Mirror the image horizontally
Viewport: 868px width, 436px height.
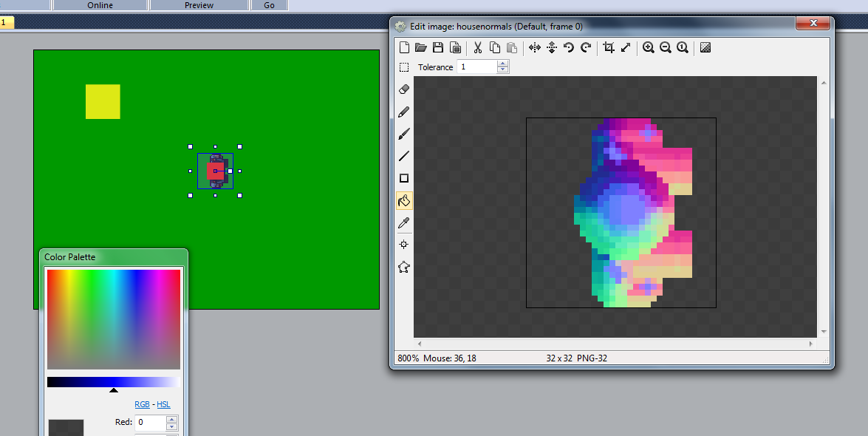pos(535,47)
